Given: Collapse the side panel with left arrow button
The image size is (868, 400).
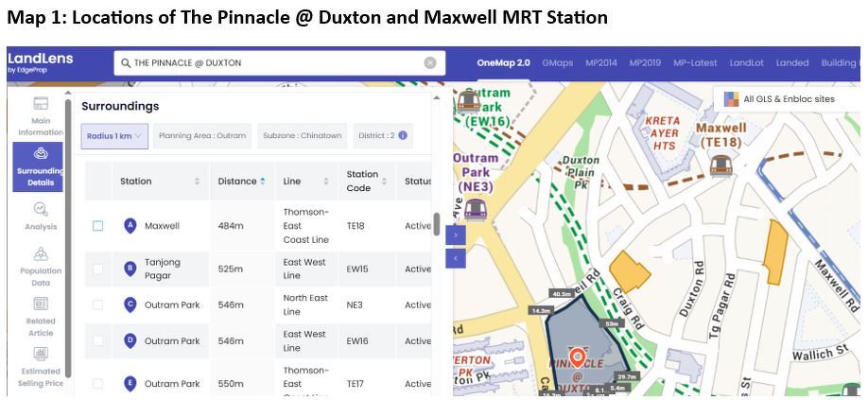Looking at the screenshot, I should [x=456, y=258].
